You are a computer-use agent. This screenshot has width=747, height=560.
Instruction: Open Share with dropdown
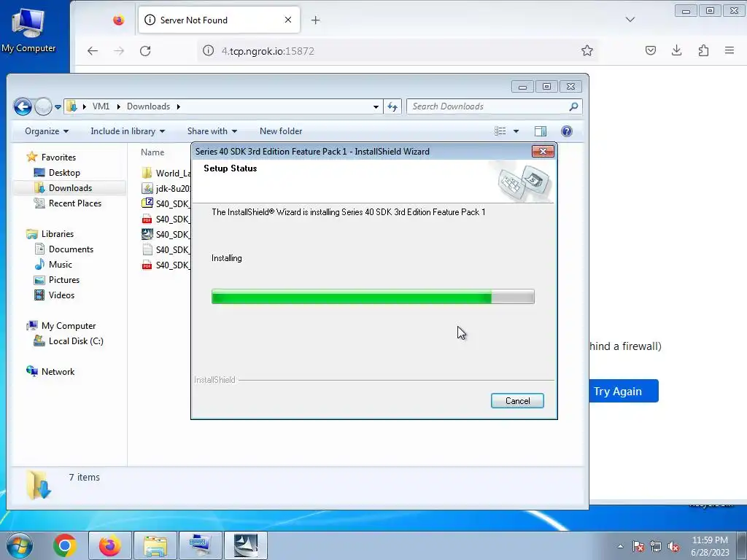pyautogui.click(x=212, y=131)
